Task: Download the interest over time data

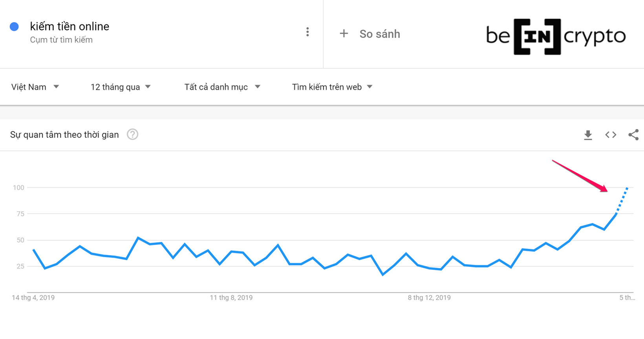Action: coord(588,135)
